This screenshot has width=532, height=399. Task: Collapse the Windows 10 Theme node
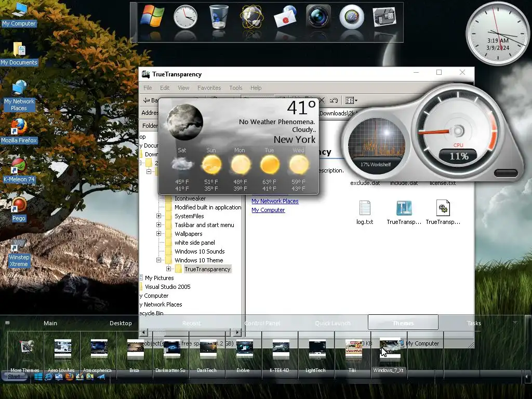pyautogui.click(x=158, y=260)
